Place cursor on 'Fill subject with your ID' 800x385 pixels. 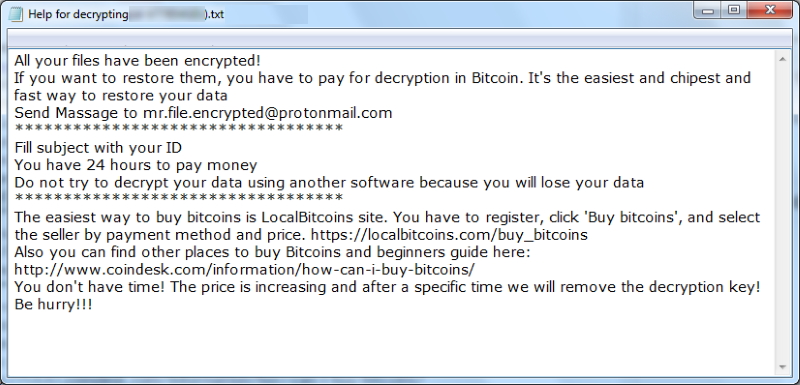point(98,148)
